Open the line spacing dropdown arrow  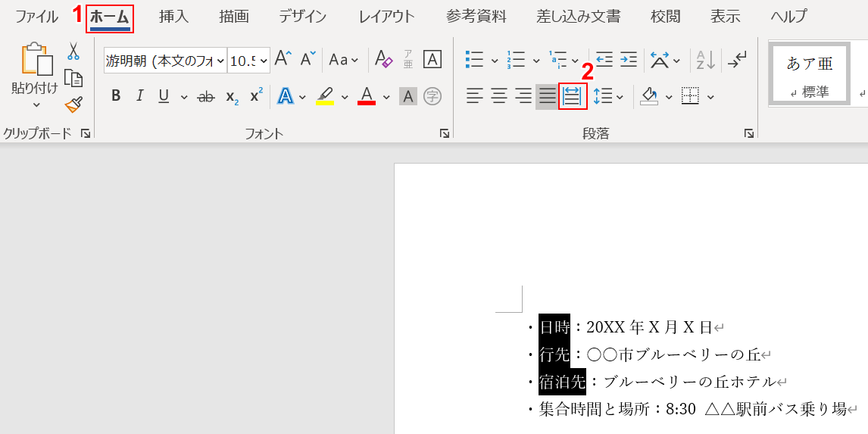click(620, 96)
